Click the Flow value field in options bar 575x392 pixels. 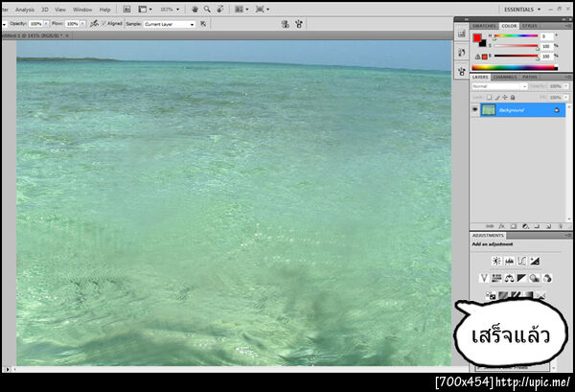[73, 24]
